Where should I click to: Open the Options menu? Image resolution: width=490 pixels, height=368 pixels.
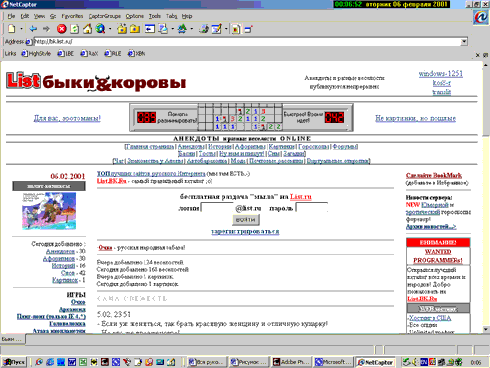tap(135, 16)
